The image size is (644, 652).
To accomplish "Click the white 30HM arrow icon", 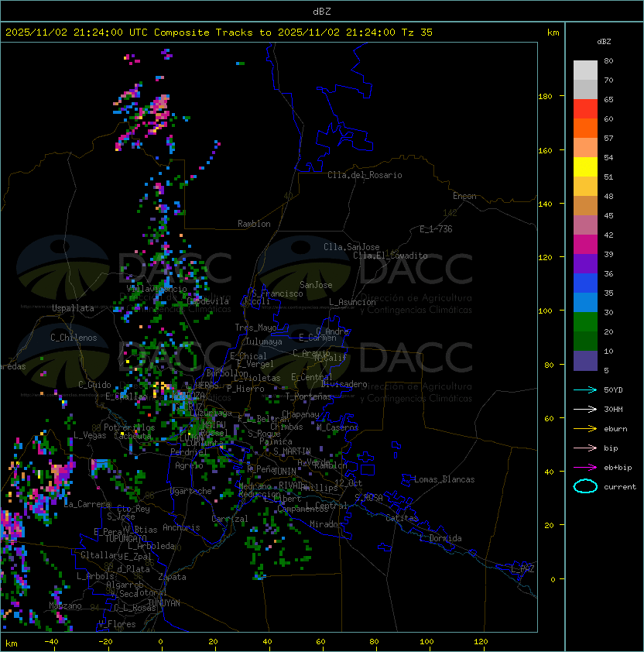I will click(585, 410).
